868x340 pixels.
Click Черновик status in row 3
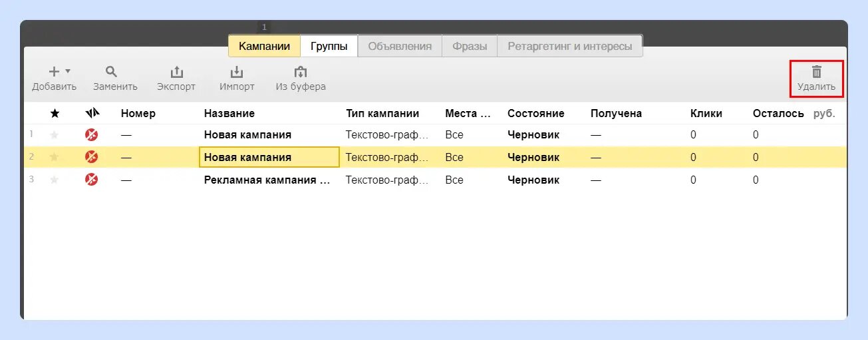[x=533, y=180]
